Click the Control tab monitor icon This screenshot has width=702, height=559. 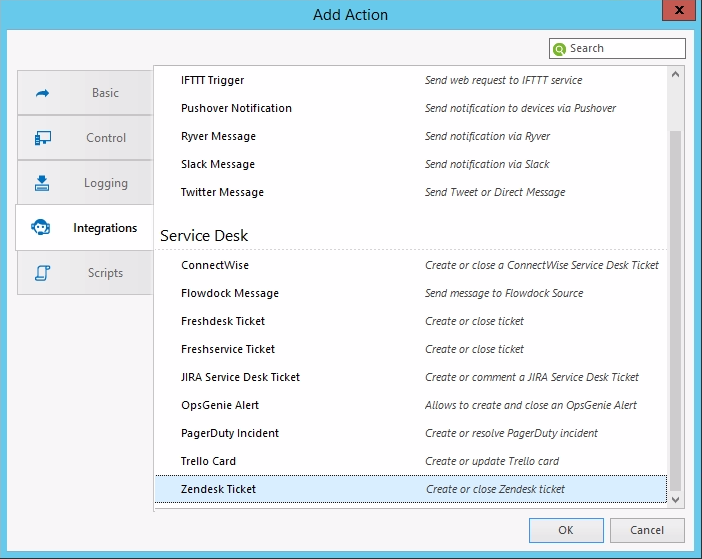pos(43,138)
